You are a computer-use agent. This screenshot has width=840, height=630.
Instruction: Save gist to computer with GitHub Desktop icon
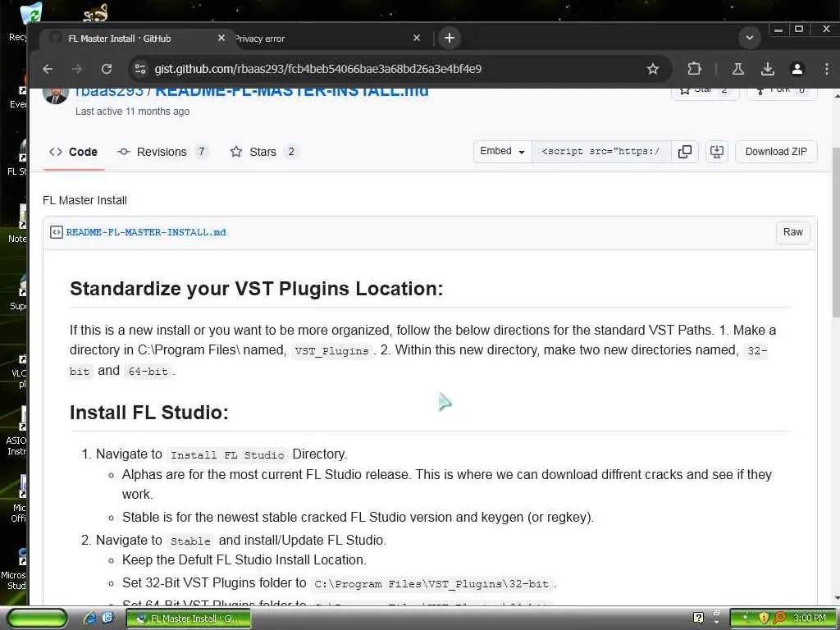717,152
